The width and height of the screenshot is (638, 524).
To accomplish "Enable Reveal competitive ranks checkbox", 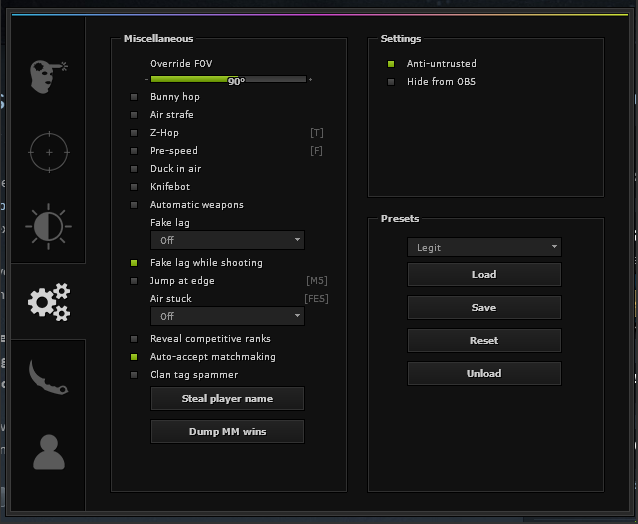I will (134, 339).
